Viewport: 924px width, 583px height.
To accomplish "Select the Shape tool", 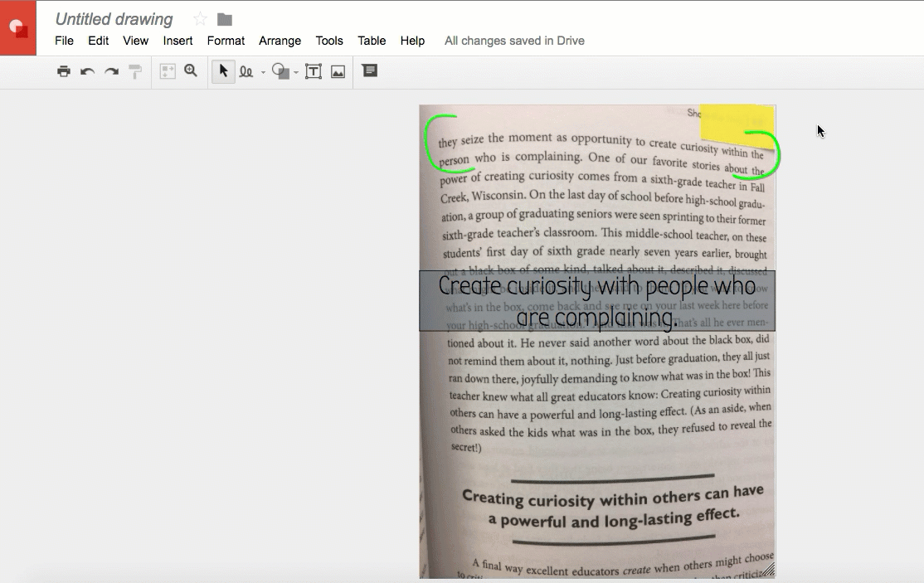I will pyautogui.click(x=281, y=71).
